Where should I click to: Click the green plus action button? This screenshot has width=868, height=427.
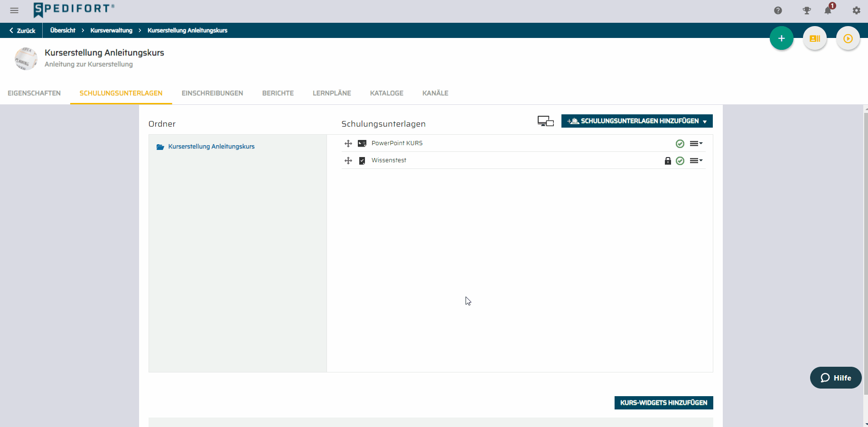tap(782, 38)
